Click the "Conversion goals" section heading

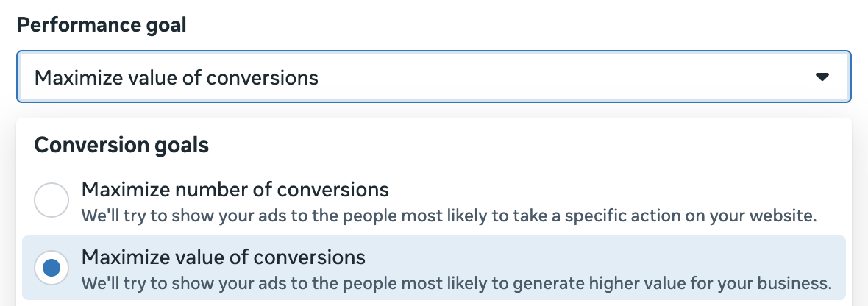(x=121, y=146)
